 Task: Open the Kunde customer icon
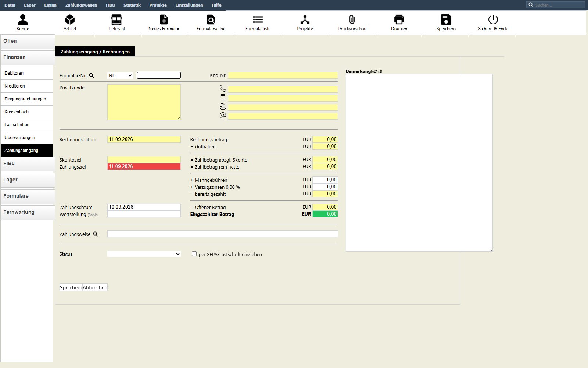[23, 20]
